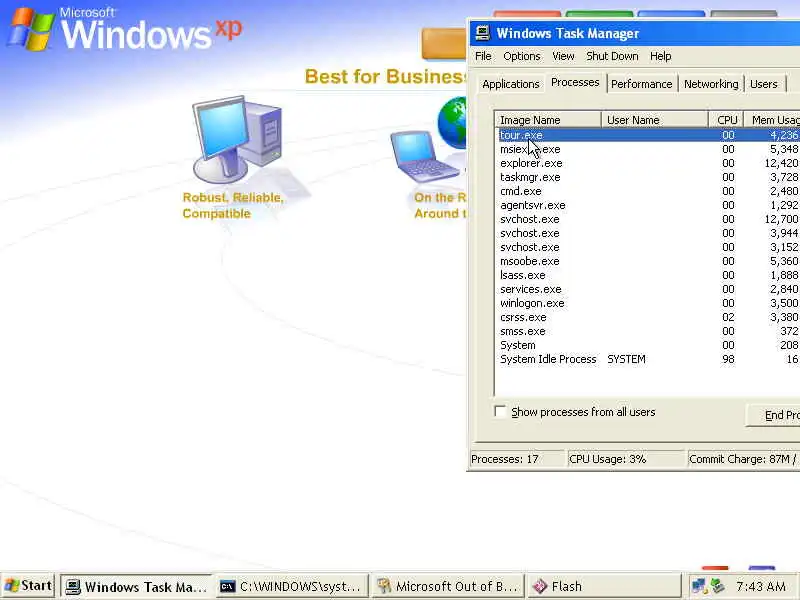This screenshot has width=800, height=600.
Task: Sort by the Mem Usage column header
Action: (x=772, y=120)
